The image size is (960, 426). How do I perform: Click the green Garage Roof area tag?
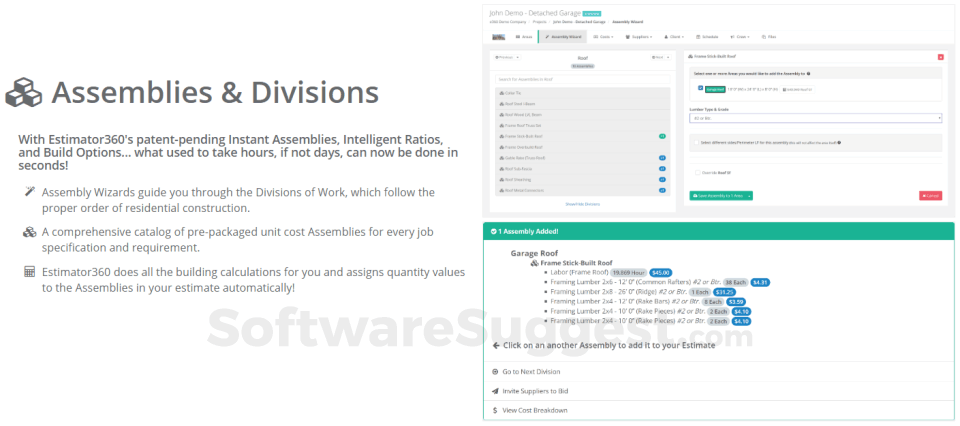[x=715, y=89]
